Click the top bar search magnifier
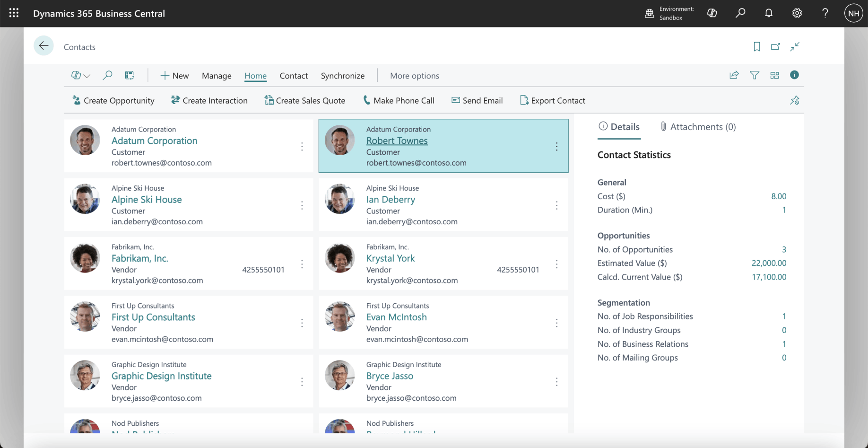 pos(740,13)
